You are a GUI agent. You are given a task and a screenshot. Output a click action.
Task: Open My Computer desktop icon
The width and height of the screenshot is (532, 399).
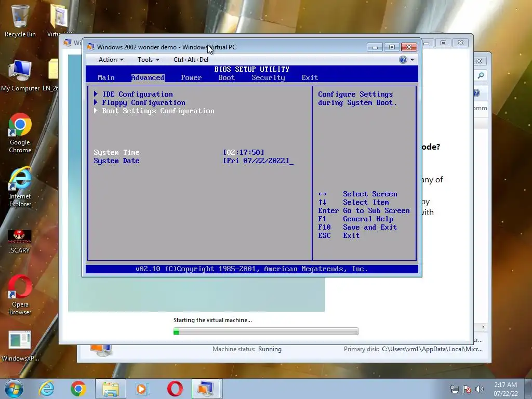pos(20,76)
